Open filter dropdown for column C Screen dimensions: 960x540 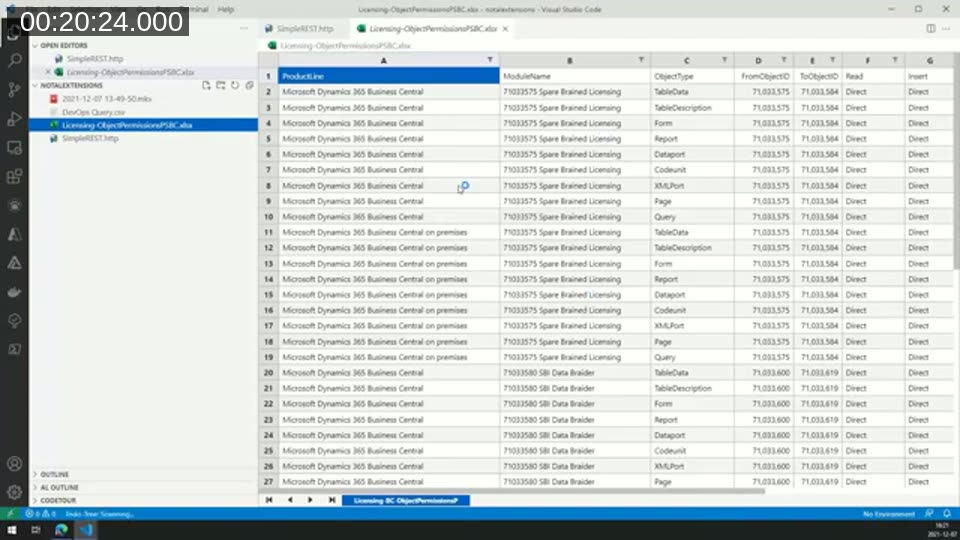click(x=724, y=60)
